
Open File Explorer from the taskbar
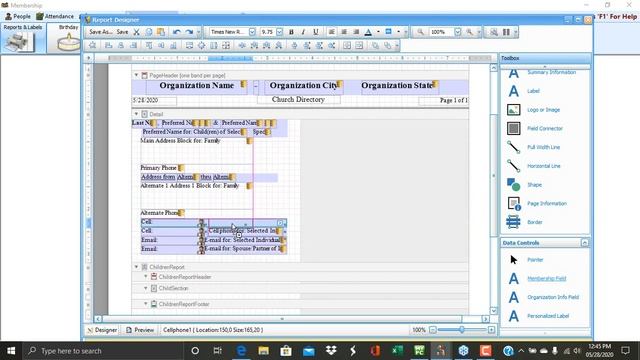pos(264,351)
